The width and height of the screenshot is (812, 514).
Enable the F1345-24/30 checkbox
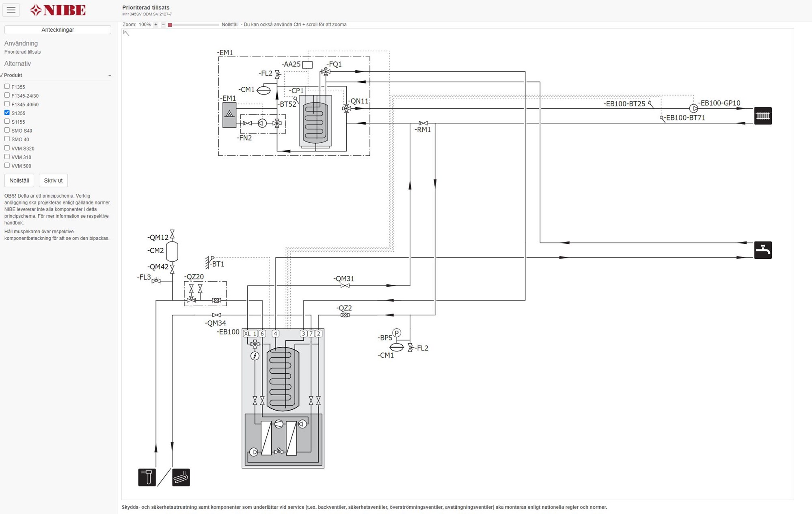coord(7,95)
